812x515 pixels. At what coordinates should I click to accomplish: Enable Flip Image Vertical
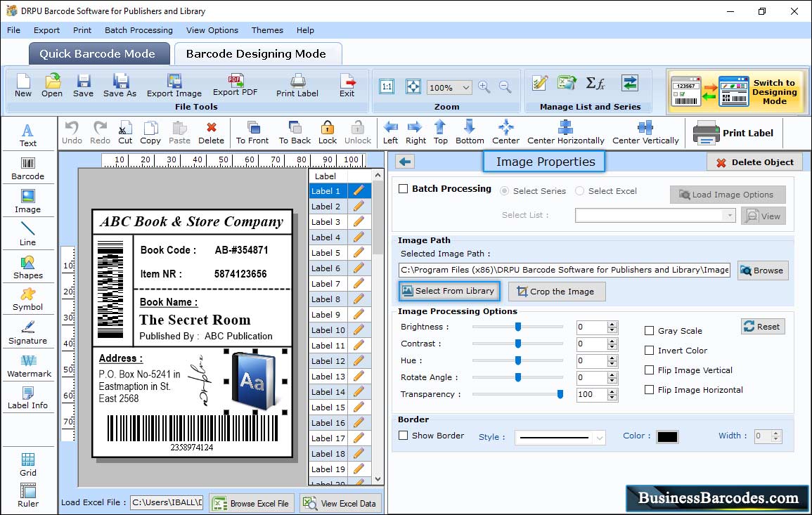click(x=649, y=370)
